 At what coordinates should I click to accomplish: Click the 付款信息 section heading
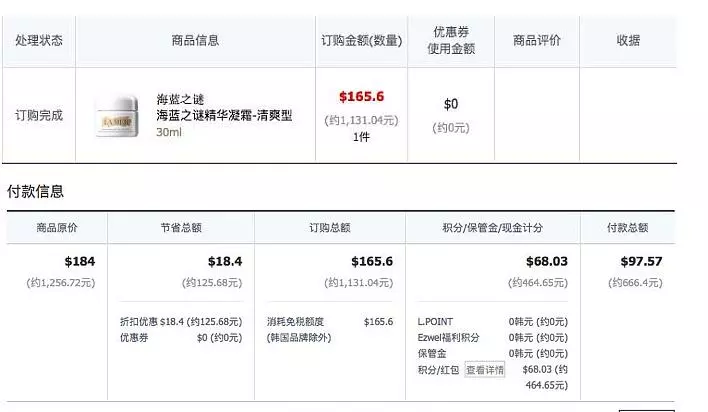click(x=35, y=192)
